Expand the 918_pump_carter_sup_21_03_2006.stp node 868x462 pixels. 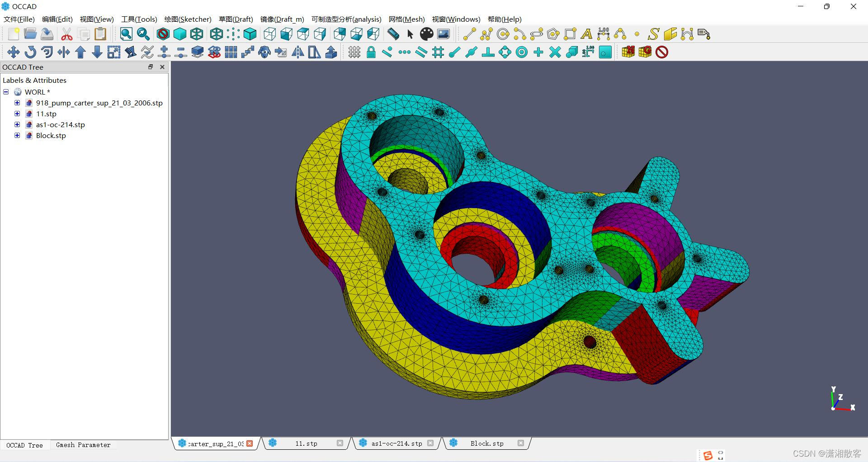click(17, 103)
